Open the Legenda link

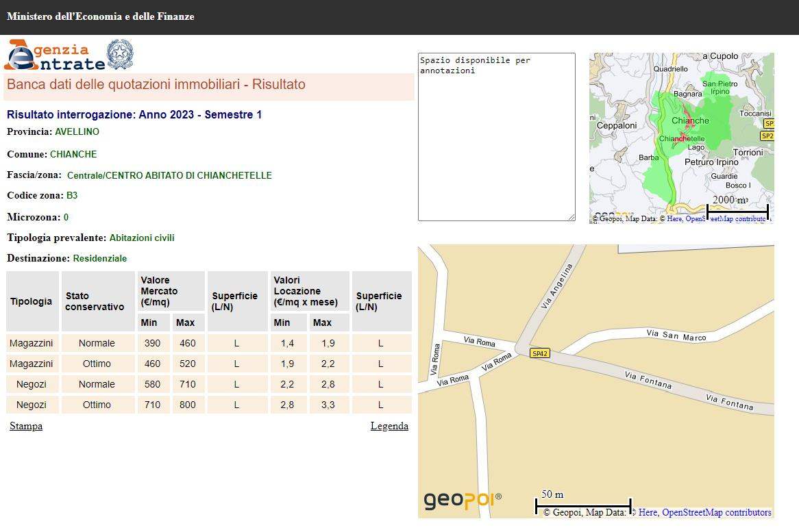[x=389, y=426]
